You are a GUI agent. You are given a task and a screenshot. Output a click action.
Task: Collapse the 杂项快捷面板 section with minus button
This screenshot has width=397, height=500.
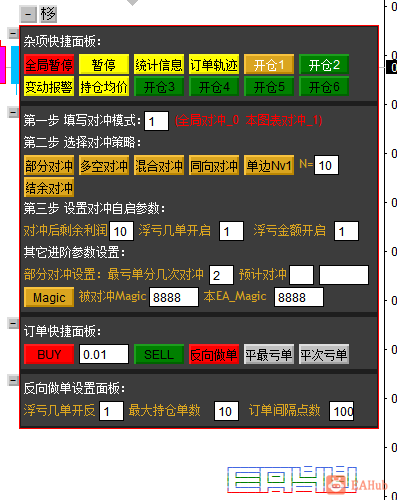[x=13, y=33]
